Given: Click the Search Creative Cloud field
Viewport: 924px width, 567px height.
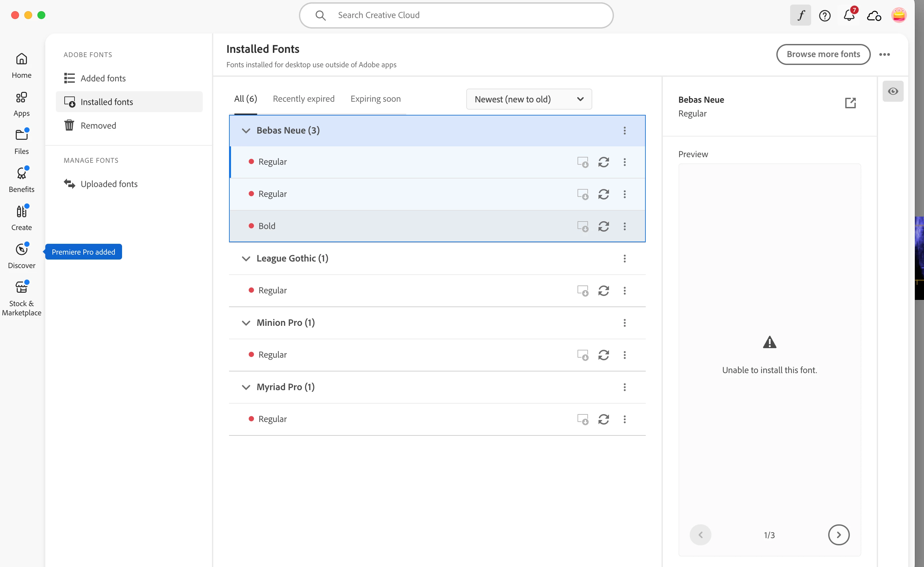Looking at the screenshot, I should [456, 15].
